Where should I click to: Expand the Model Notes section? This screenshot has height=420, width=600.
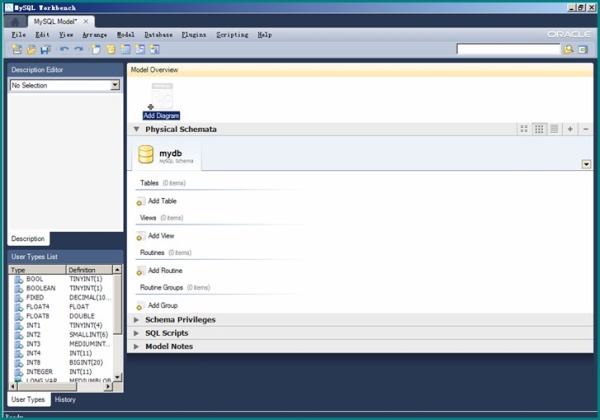point(136,347)
